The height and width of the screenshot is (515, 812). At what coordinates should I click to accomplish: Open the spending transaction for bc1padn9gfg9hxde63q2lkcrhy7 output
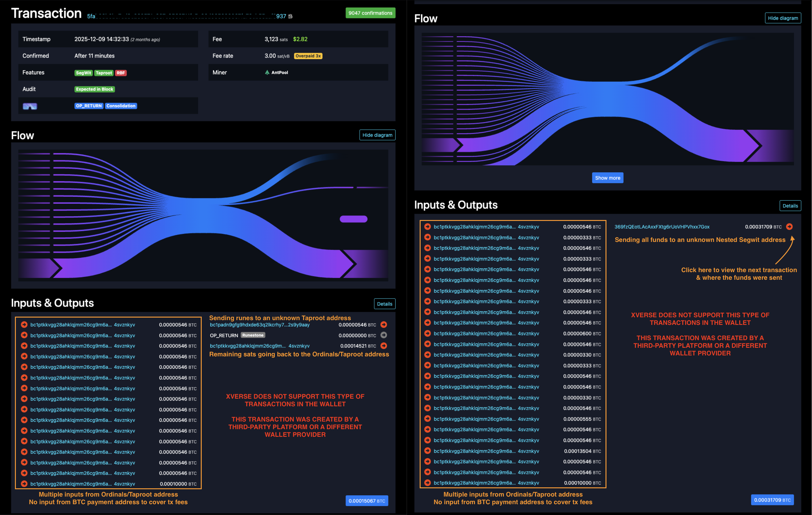click(383, 325)
